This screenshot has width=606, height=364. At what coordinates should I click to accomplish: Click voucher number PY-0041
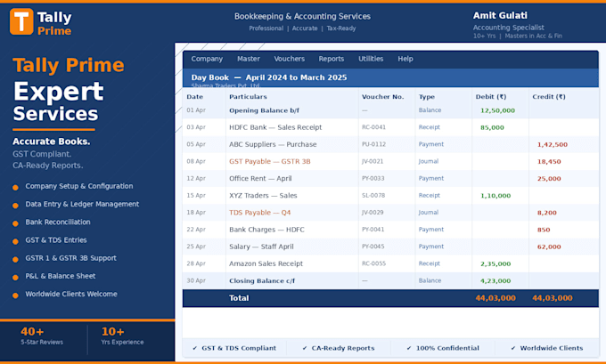coord(373,230)
